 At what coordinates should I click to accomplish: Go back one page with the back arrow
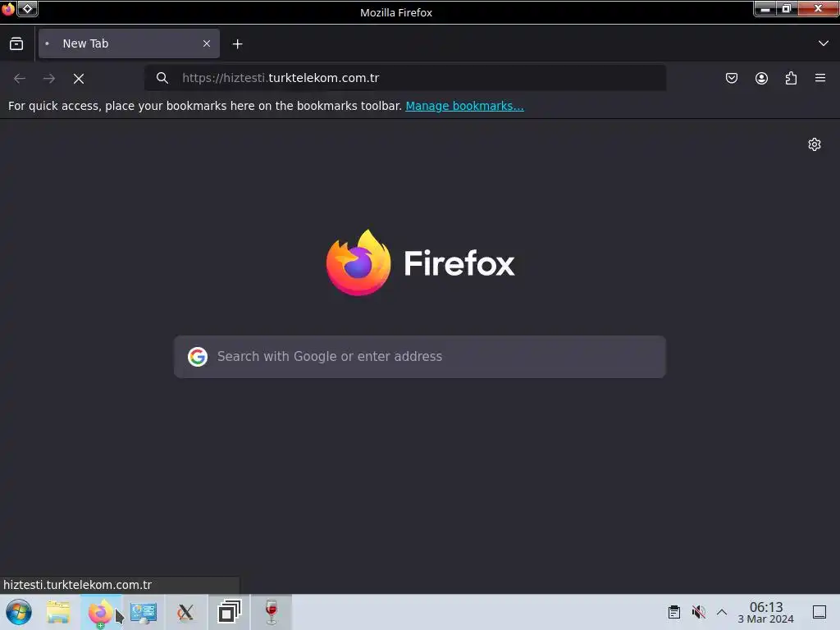coord(20,78)
